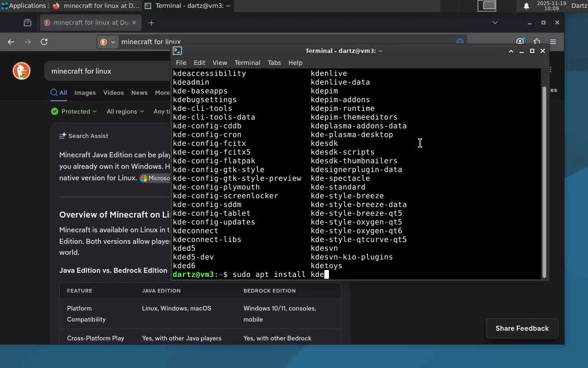The image size is (588, 368).
Task: Switch to News results
Action: click(x=139, y=92)
